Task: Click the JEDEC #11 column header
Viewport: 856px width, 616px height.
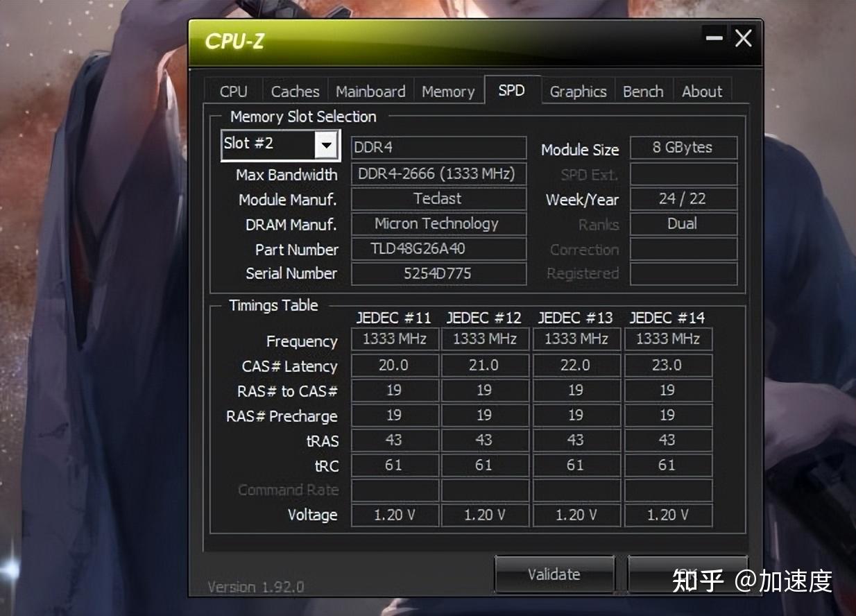Action: click(394, 318)
